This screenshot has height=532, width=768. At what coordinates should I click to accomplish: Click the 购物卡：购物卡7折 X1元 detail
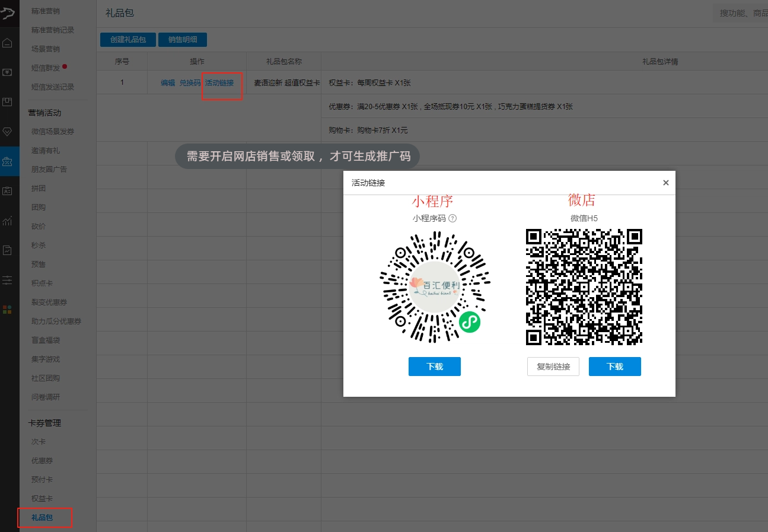click(x=368, y=130)
